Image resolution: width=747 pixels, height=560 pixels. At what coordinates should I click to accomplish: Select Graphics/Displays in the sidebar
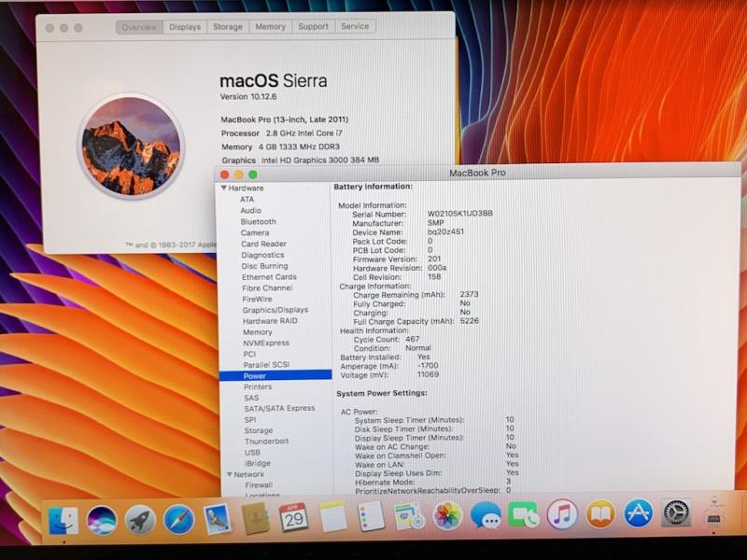pos(275,310)
